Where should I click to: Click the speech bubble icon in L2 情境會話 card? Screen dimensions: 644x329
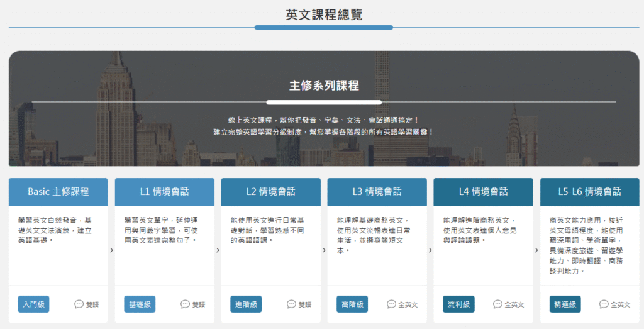point(292,304)
